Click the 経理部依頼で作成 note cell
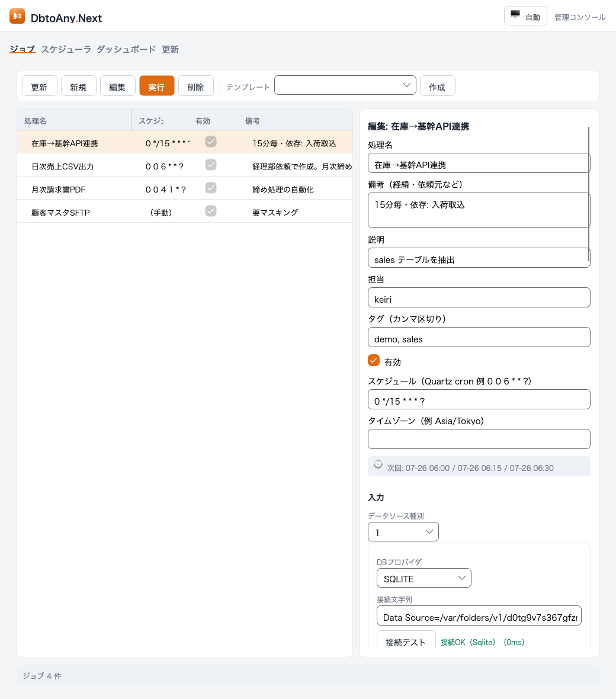616x699 pixels. point(302,166)
